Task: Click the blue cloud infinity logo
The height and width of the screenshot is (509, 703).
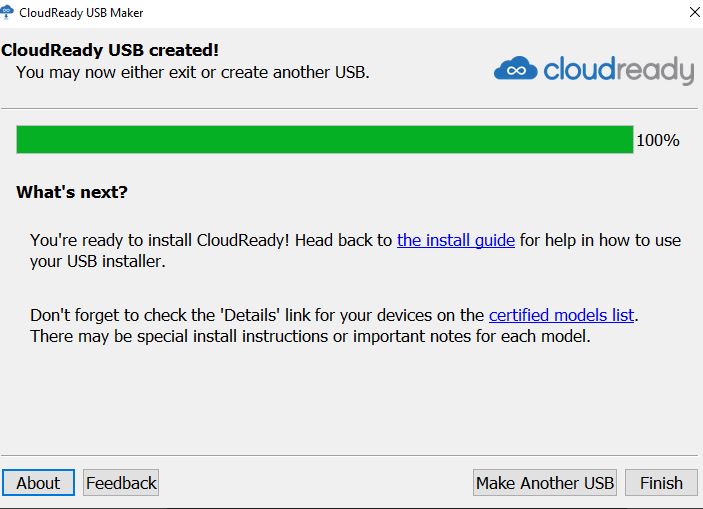Action: [x=515, y=70]
